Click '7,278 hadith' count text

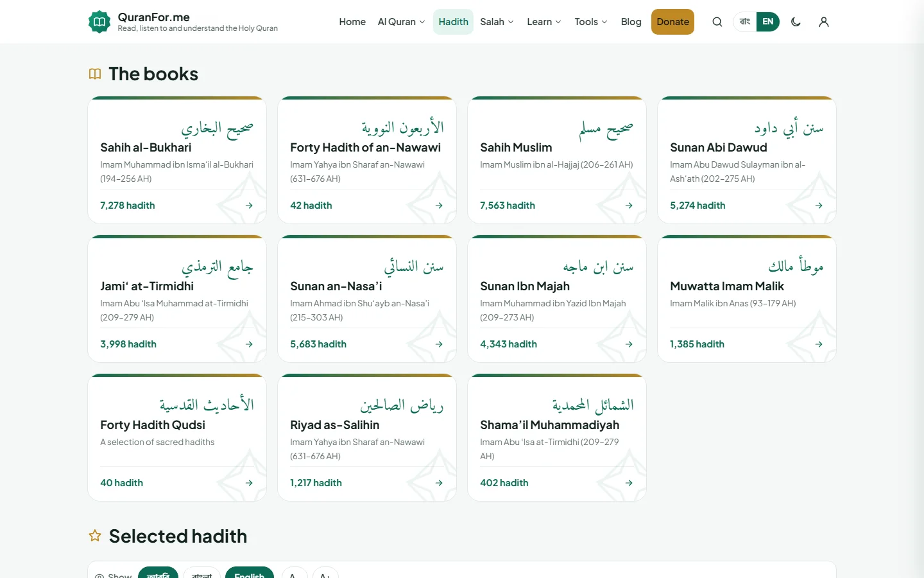(128, 206)
